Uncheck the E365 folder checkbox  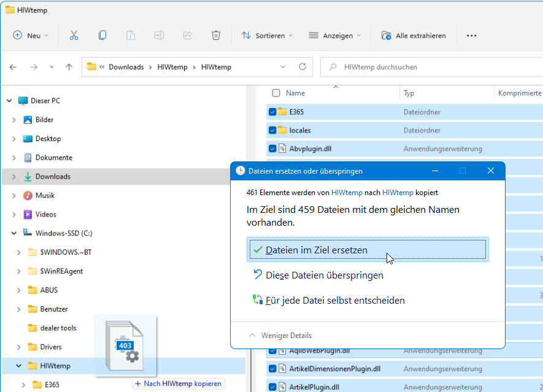[x=272, y=112]
